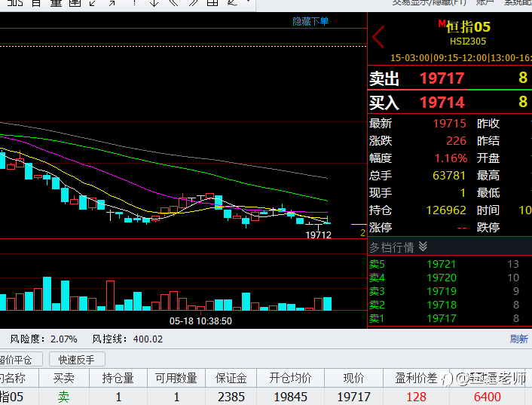The image size is (532, 405).
Task: Click the red back chevron beside 恒指05
Action: coord(378,37)
